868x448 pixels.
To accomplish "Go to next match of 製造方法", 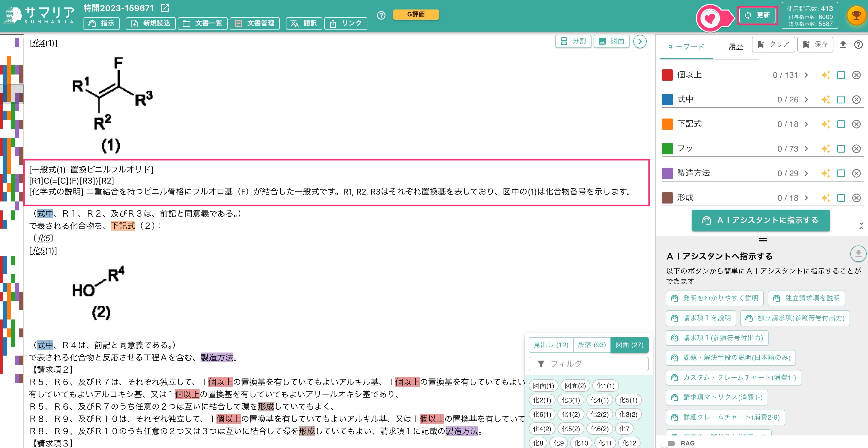I will click(x=806, y=173).
